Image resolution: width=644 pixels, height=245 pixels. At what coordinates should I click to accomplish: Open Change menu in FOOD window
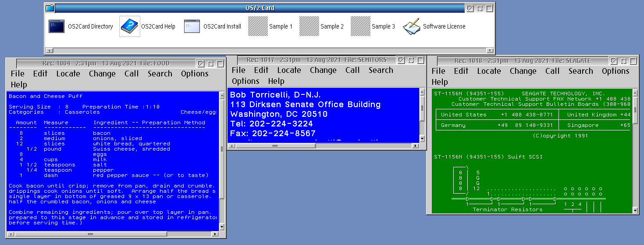102,74
